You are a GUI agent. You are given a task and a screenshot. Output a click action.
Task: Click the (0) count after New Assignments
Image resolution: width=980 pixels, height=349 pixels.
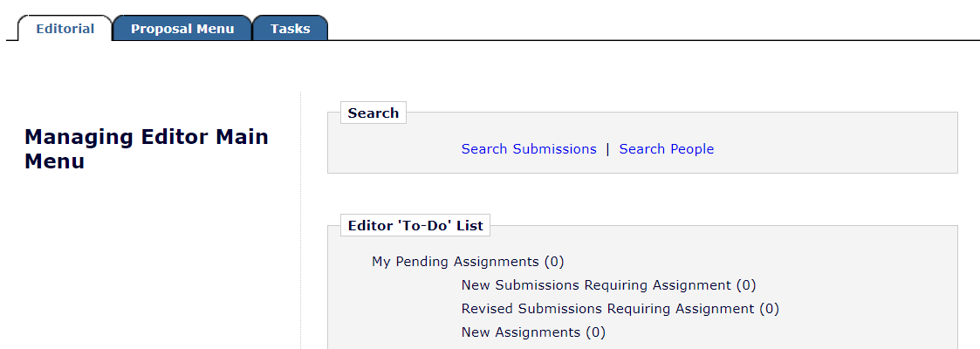coord(595,332)
